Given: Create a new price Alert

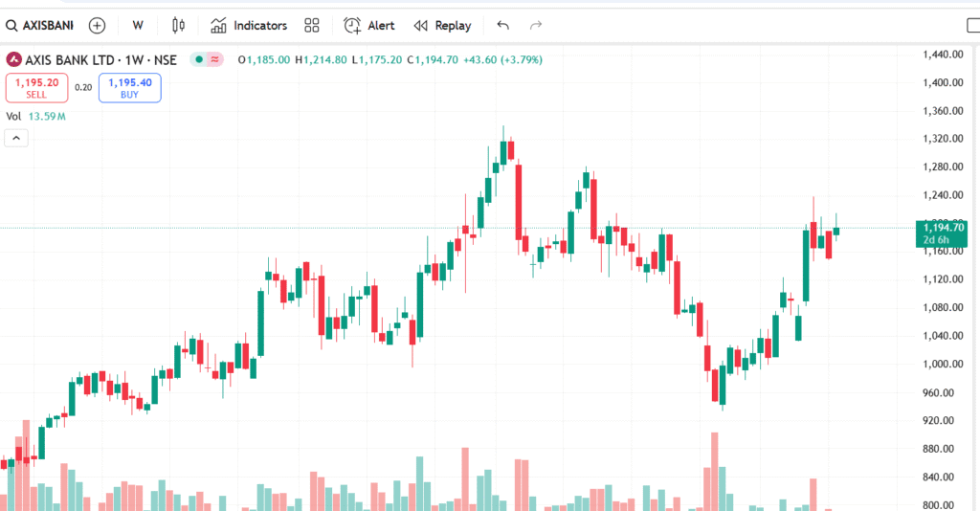Looking at the screenshot, I should pyautogui.click(x=369, y=26).
